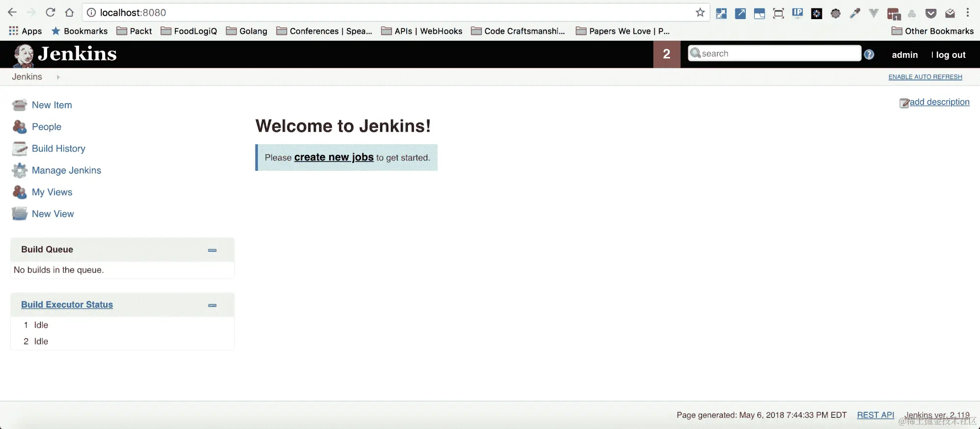Open the Packt bookmarks folder

pos(134,31)
